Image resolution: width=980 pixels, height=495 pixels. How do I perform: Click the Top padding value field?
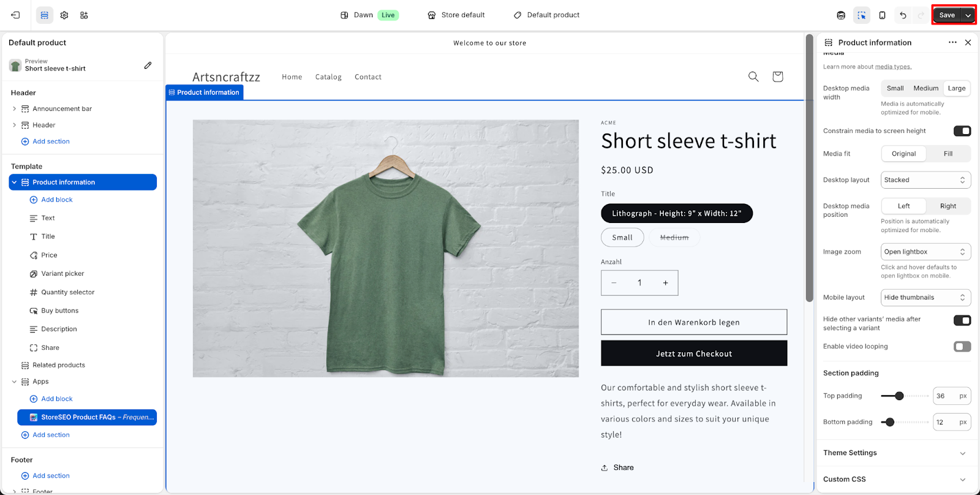(x=952, y=396)
